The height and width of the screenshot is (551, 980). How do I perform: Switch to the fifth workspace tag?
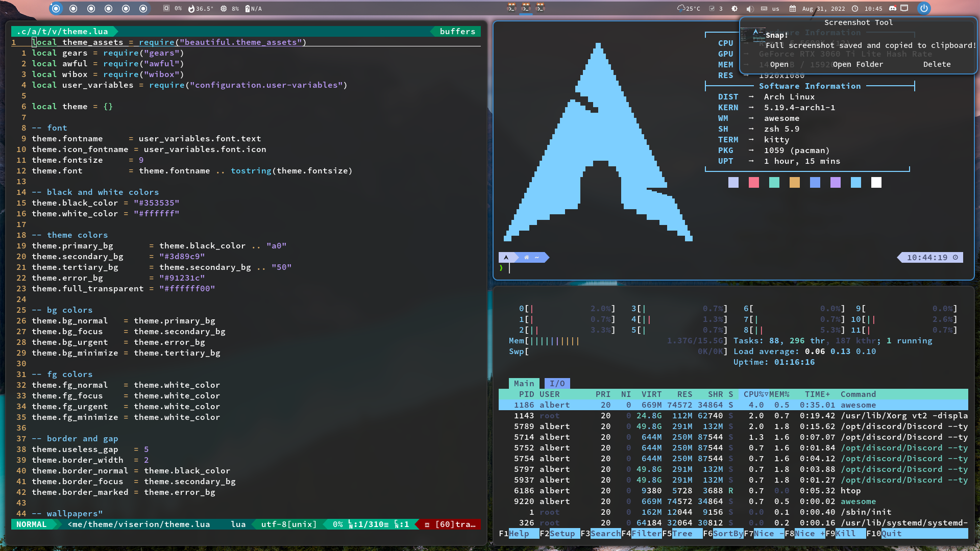pos(126,8)
